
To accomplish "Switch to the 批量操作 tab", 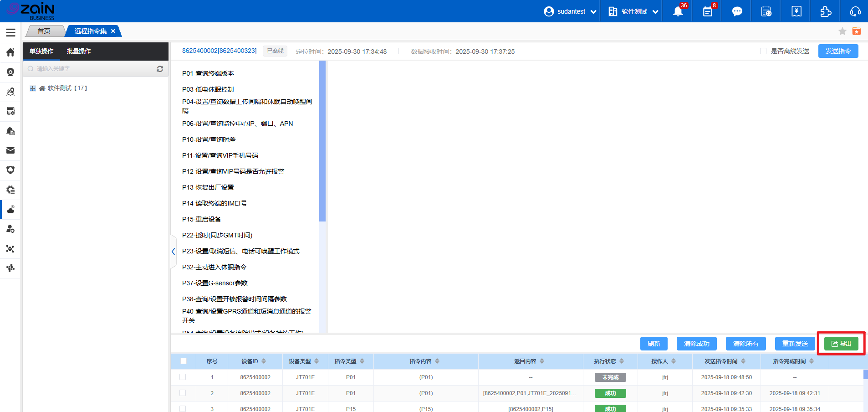I will pos(79,51).
